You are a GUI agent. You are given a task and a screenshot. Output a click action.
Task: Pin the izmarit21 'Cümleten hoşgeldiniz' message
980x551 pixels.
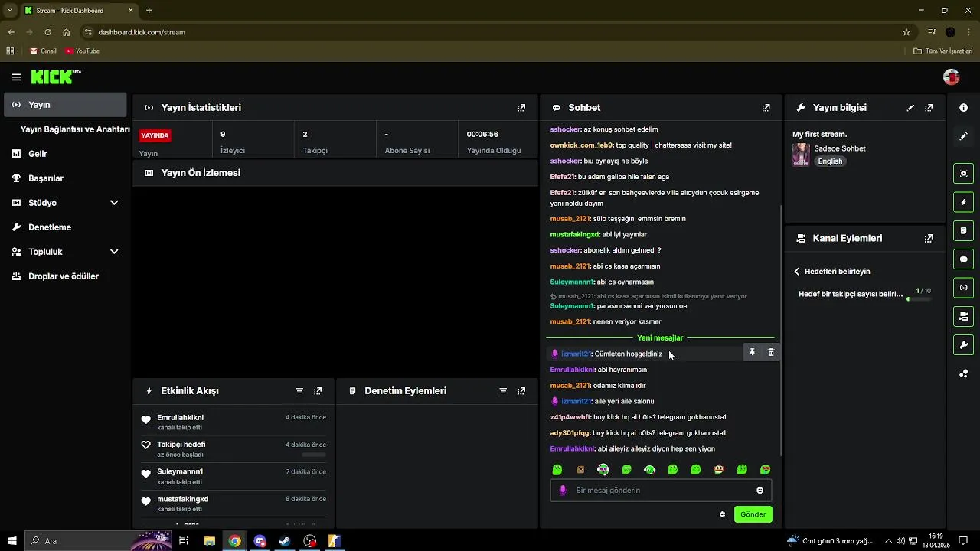tap(752, 352)
